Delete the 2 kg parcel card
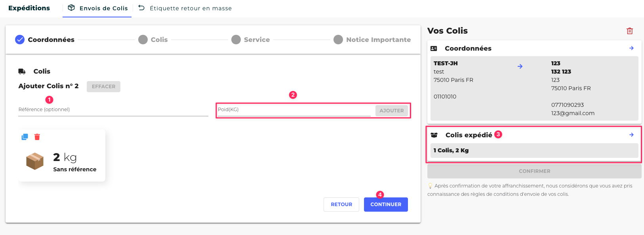This screenshot has height=235, width=644. [37, 137]
